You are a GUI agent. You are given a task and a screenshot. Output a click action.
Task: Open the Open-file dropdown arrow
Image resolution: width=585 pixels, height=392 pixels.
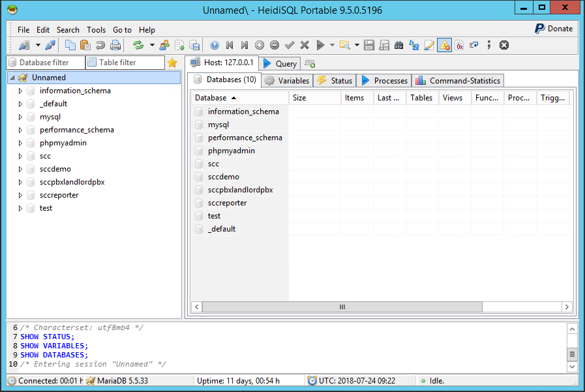(x=357, y=46)
